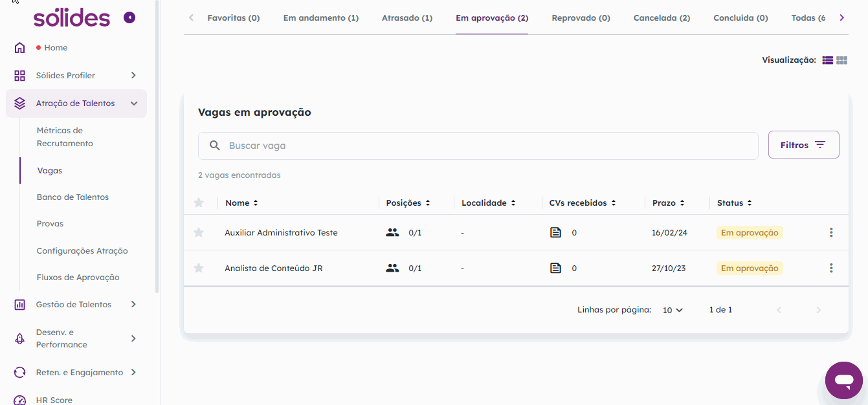Sort table by Nome column

241,203
